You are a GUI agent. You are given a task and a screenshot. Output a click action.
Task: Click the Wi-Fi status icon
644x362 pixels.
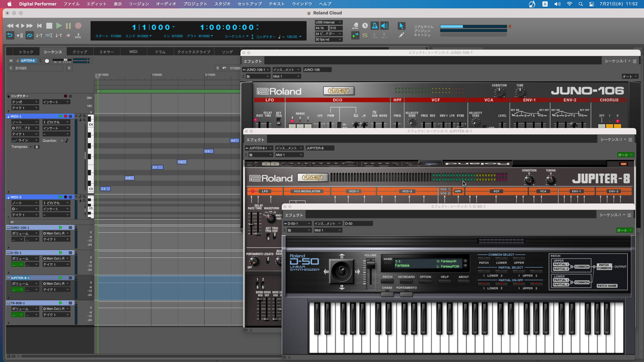[x=569, y=4]
